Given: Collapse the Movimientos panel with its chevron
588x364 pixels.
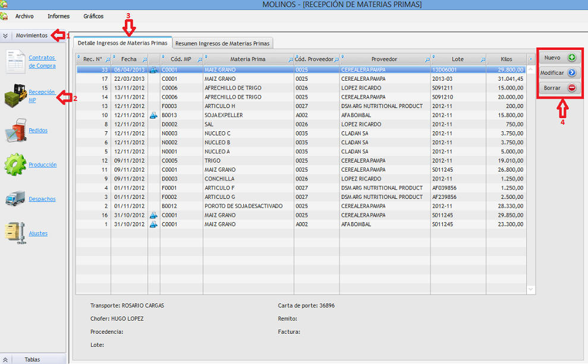Looking at the screenshot, I should tap(5, 36).
